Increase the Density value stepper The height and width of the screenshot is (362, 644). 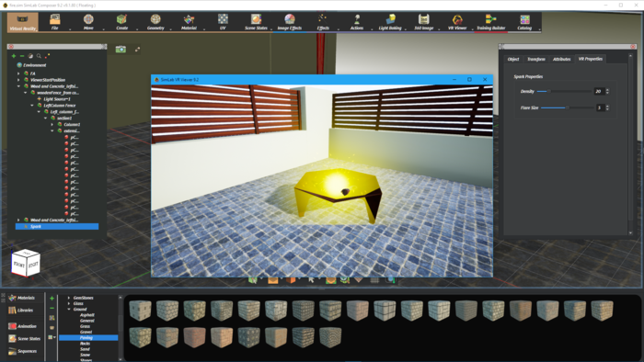click(607, 89)
